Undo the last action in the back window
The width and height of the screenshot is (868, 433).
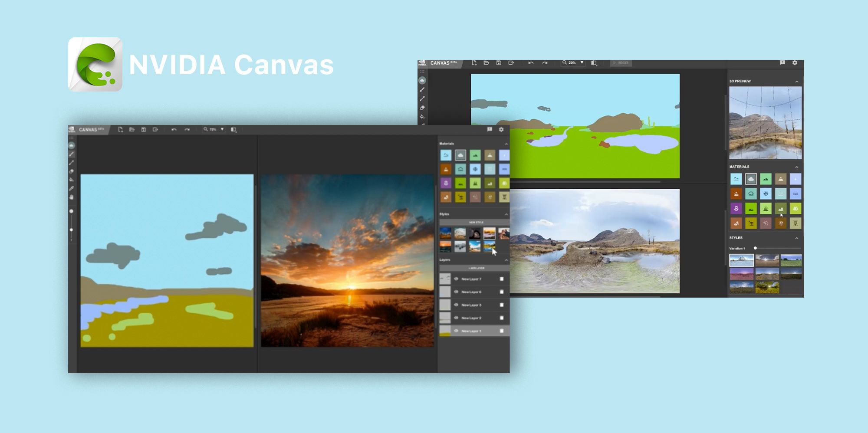531,63
